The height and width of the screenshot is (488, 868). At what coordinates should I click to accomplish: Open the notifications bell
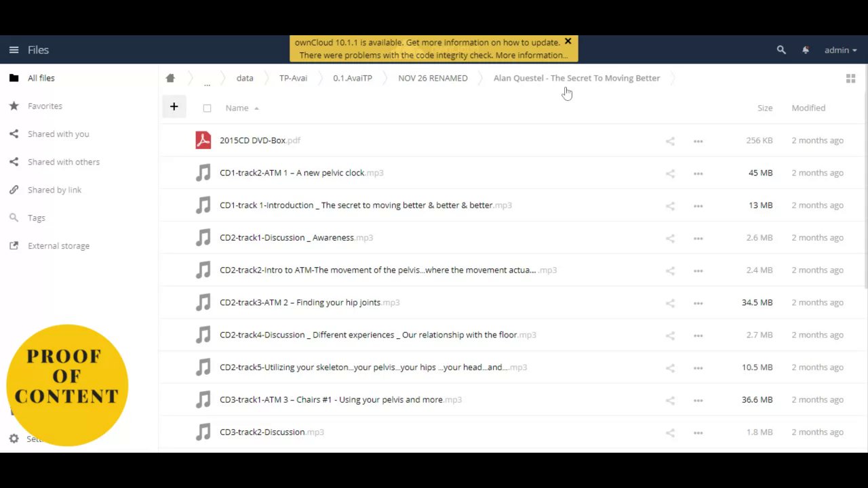point(806,50)
